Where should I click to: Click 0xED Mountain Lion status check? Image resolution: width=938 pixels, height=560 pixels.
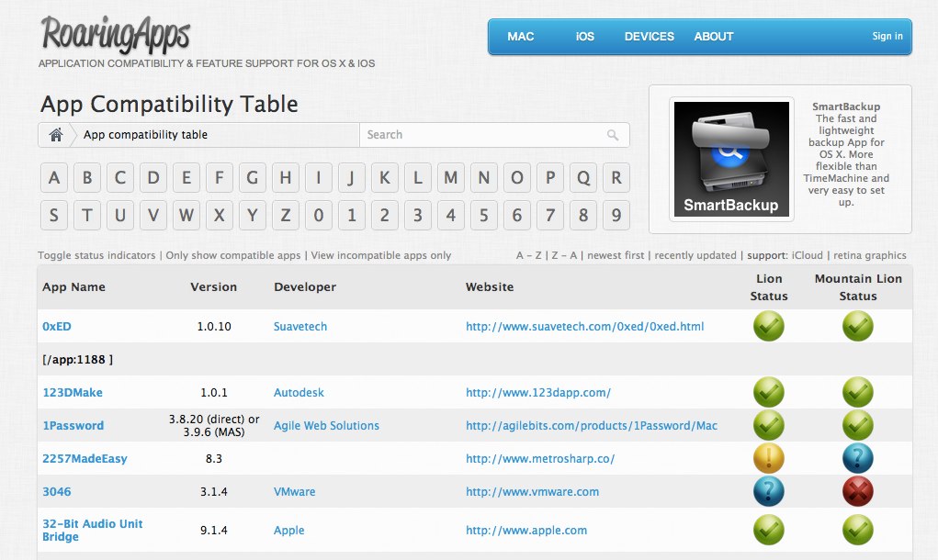(x=858, y=326)
